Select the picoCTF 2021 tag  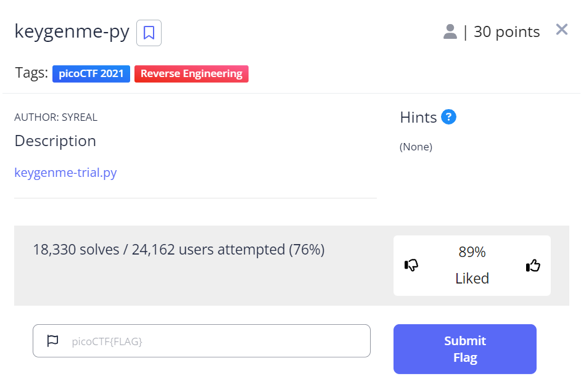click(x=91, y=74)
